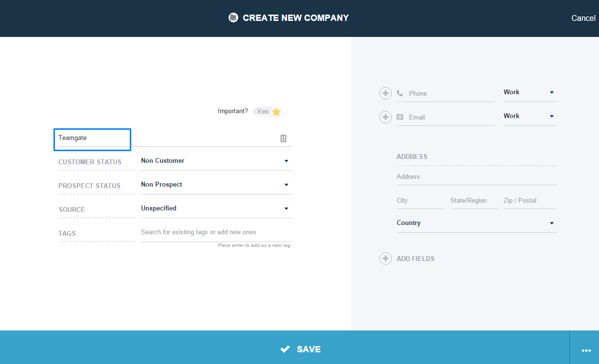This screenshot has height=364, width=599.
Task: Click the ADDRESS section heading
Action: (412, 156)
